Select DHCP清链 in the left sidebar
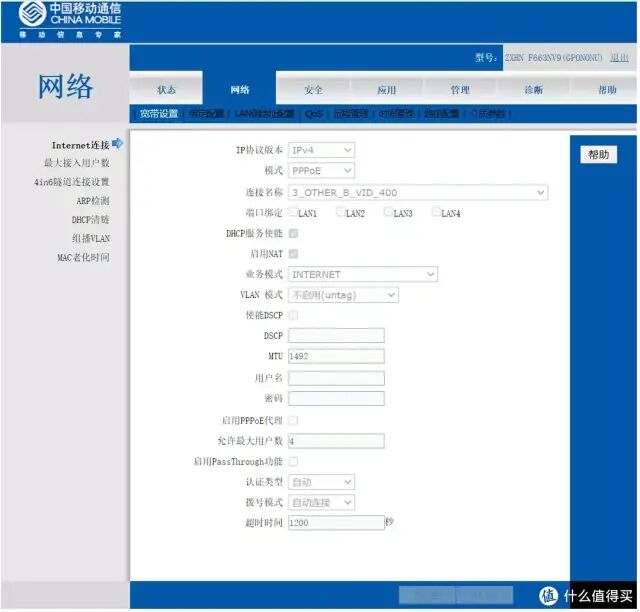 pos(91,219)
